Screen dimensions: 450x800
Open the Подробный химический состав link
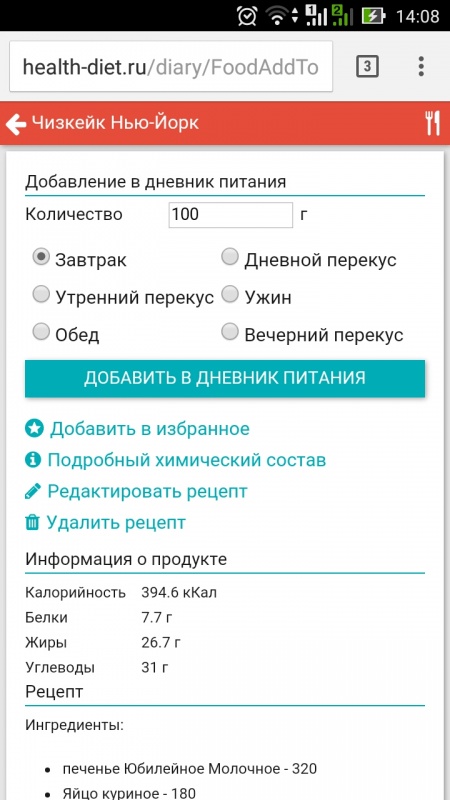(187, 460)
